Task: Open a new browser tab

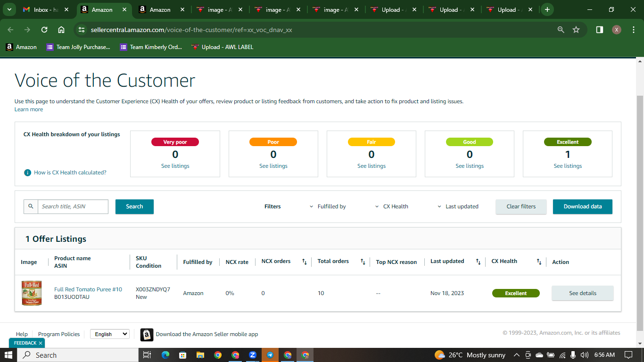Action: pos(547,9)
